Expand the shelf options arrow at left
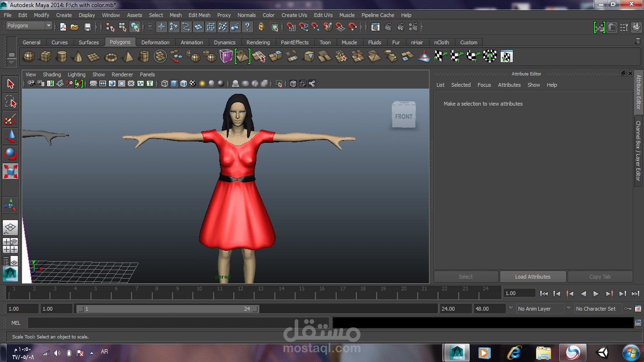This screenshot has height=362, width=644. click(12, 62)
